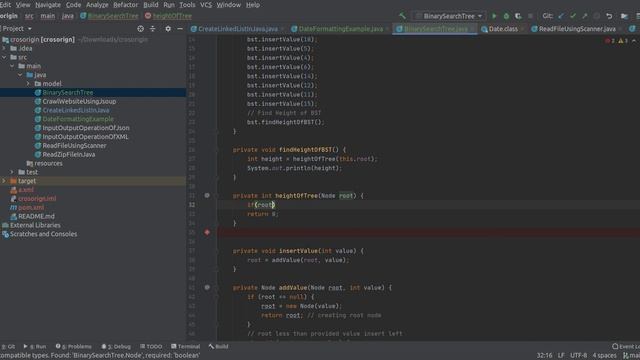
Task: Click the gutter icon beside heightOfTree method
Action: [207, 196]
